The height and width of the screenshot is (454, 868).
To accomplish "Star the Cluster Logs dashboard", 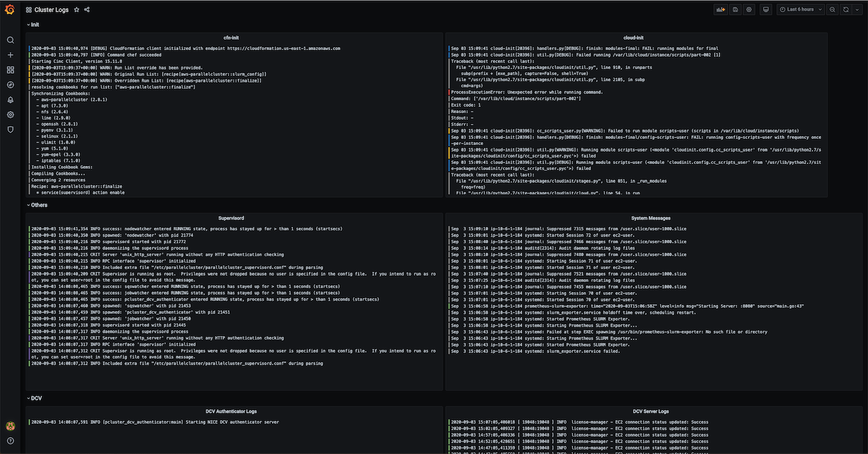I will [x=77, y=10].
